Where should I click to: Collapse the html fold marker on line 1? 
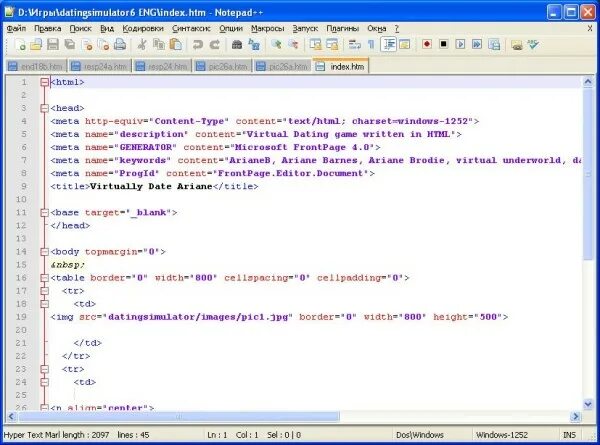tap(44, 82)
